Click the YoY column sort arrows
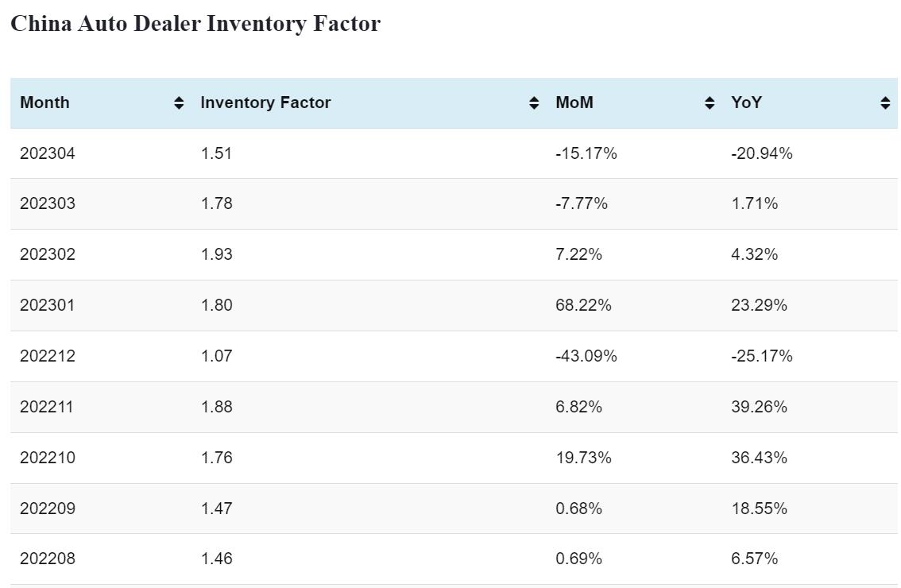The width and height of the screenshot is (901, 588). [885, 103]
